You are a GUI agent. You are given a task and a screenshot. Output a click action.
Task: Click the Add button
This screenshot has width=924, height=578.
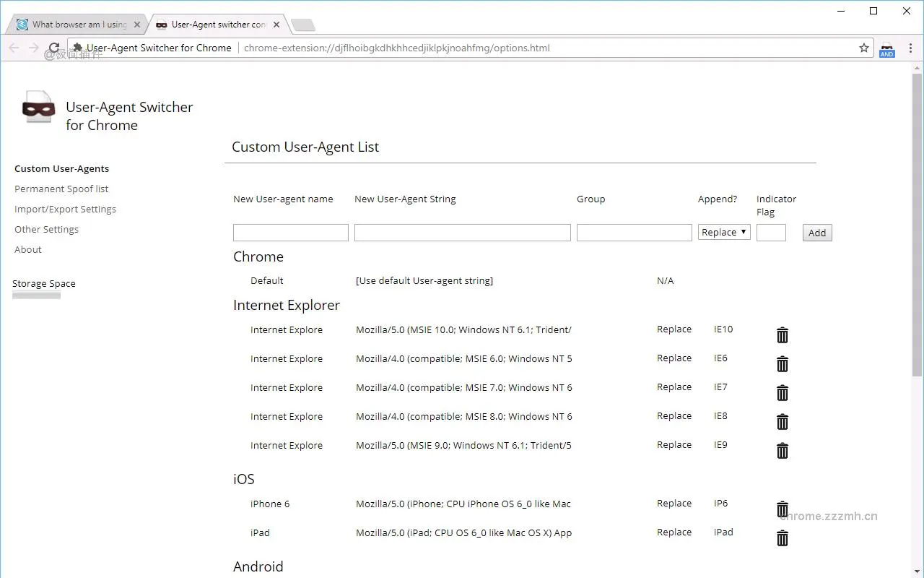point(816,233)
